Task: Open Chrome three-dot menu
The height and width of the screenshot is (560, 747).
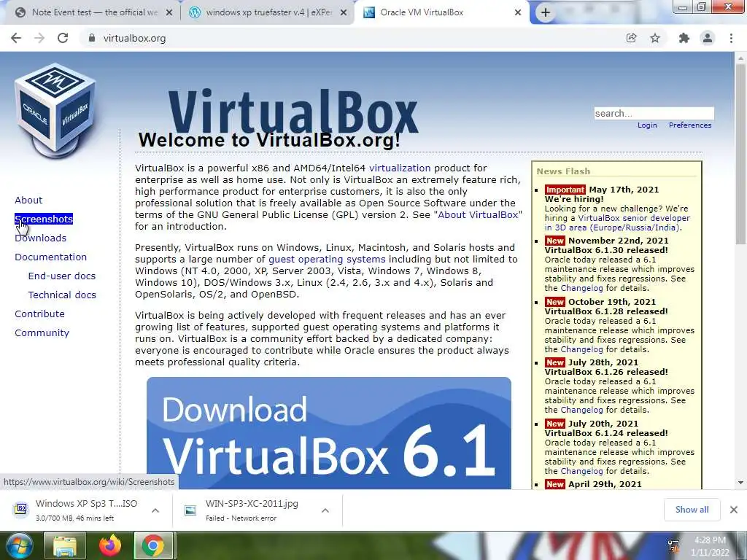Action: point(731,38)
